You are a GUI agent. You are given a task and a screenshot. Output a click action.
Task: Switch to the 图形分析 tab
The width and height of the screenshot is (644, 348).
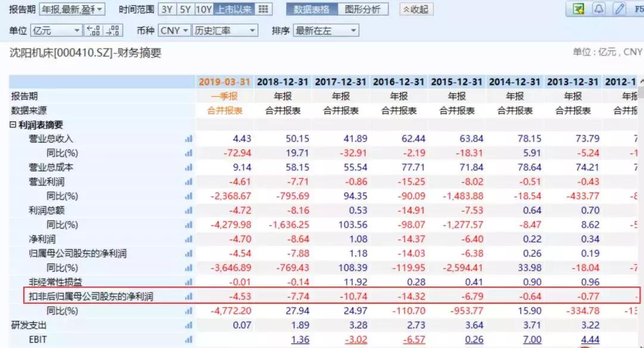coord(363,9)
